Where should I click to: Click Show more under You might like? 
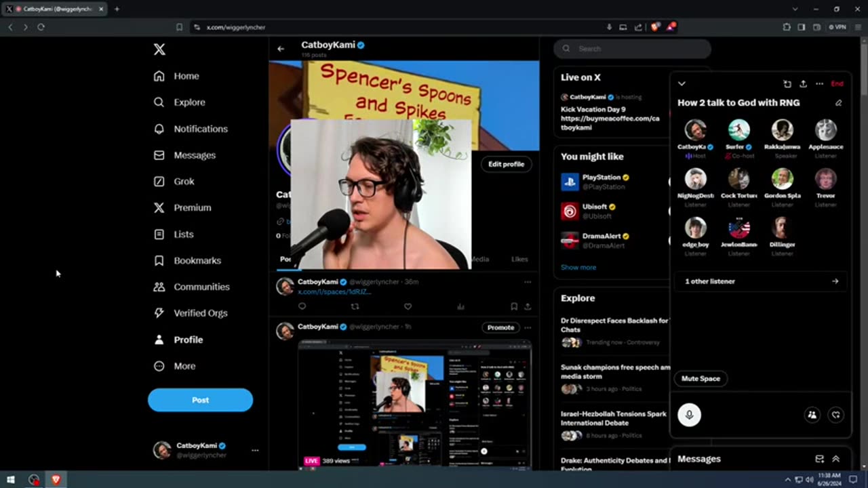(x=578, y=267)
